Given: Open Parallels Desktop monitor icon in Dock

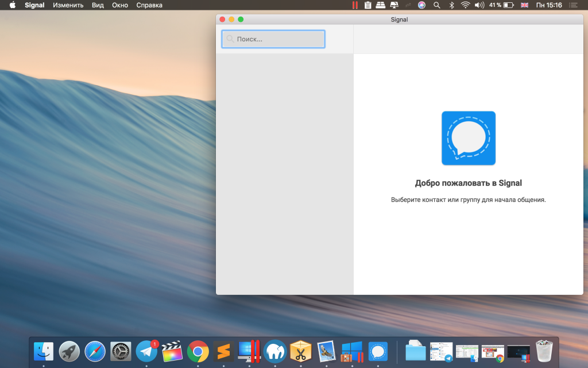Looking at the screenshot, I should click(x=249, y=351).
